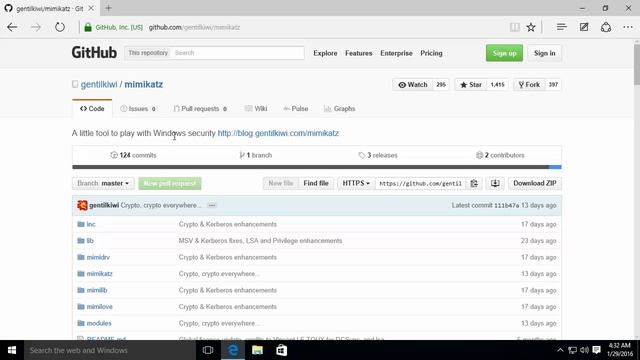This screenshot has width=640, height=360.
Task: Open the Issues tab
Action: (x=138, y=109)
